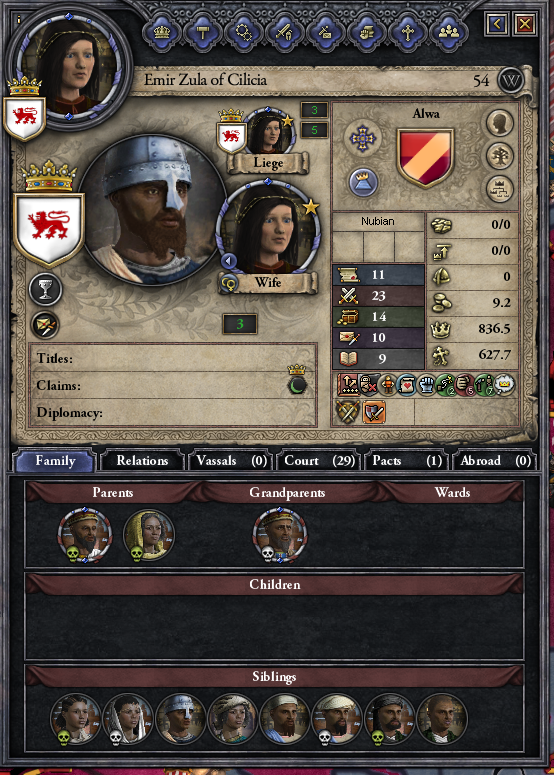This screenshot has width=554, height=775.
Task: Click the Wife label banner
Action: [268, 283]
